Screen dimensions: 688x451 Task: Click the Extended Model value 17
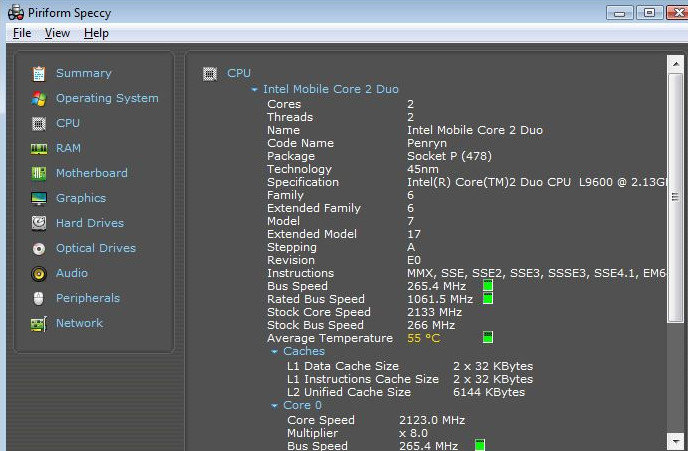pyautogui.click(x=413, y=234)
